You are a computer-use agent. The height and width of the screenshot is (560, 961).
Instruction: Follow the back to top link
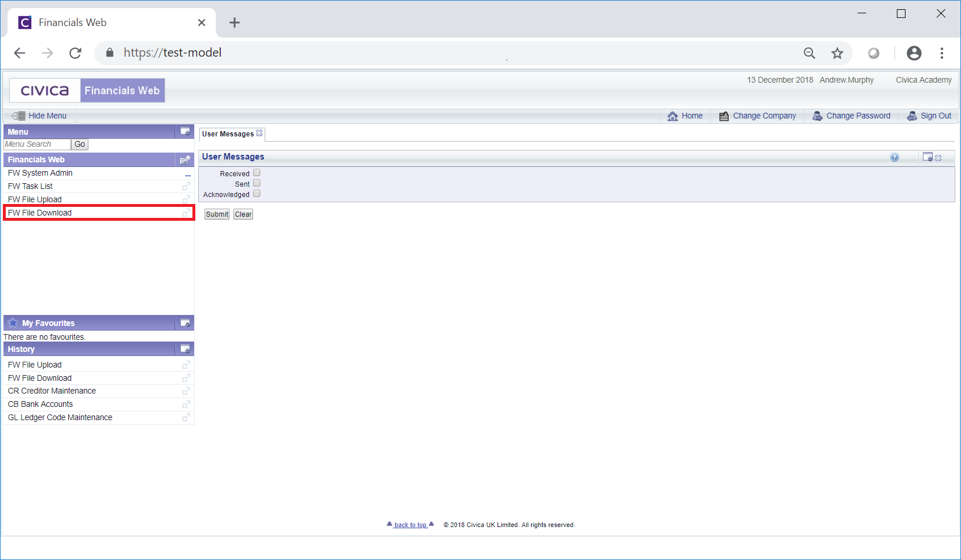pos(410,525)
